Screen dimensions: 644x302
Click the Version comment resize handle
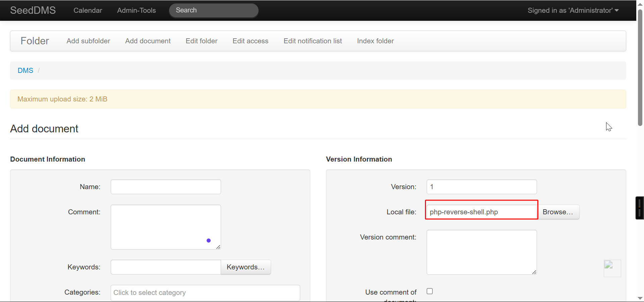534,272
